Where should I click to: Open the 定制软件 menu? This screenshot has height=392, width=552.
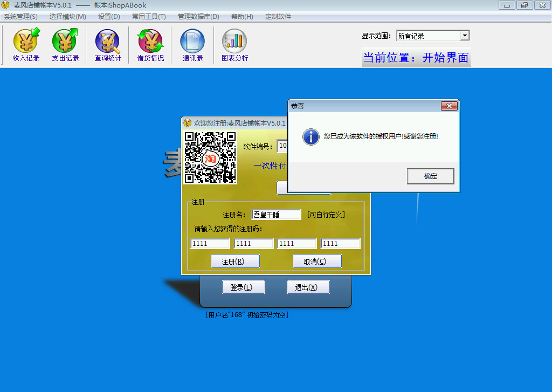tap(278, 17)
